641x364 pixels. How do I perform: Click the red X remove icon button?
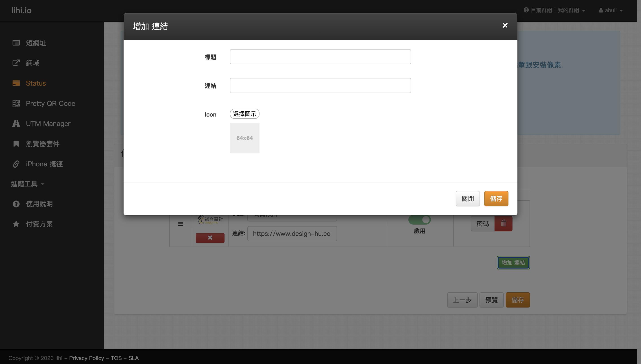point(210,238)
